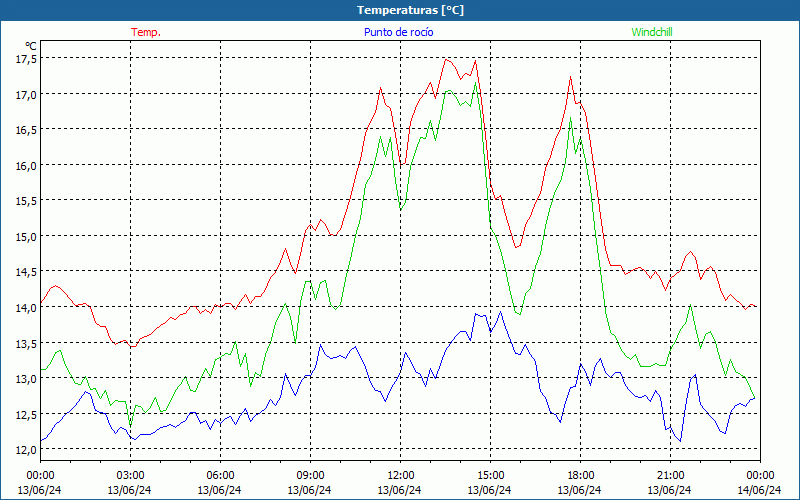800x500 pixels.
Task: Click the 17,0 y-axis value
Action: [27, 95]
